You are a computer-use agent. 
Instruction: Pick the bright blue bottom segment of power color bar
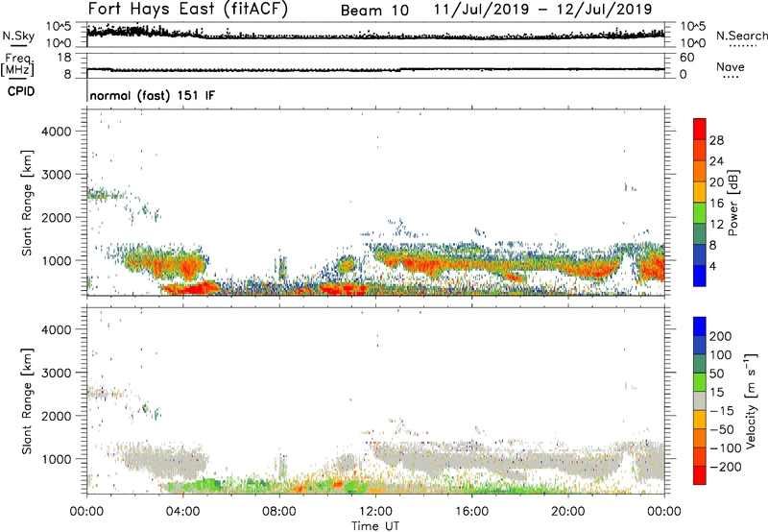coord(700,276)
